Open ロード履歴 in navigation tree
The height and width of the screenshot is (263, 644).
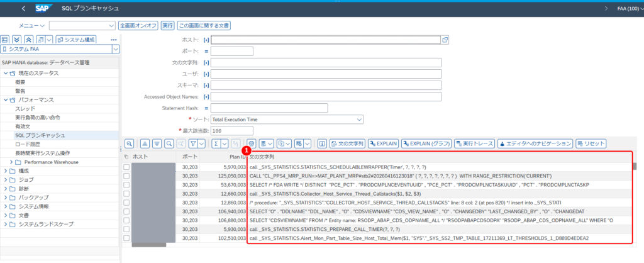click(26, 144)
